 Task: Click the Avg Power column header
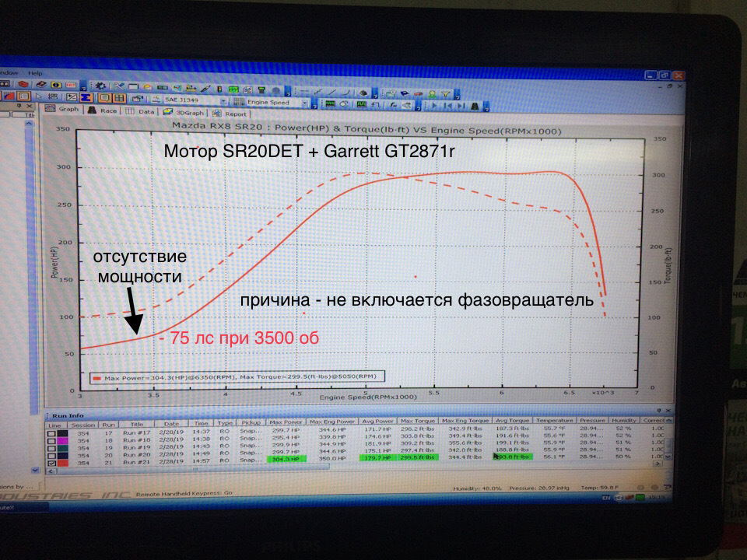click(377, 422)
